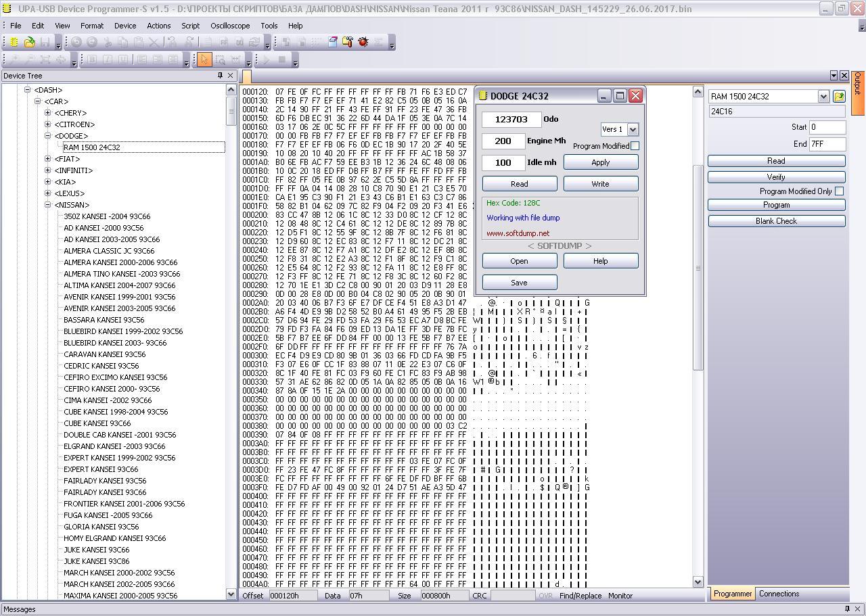Click Find/Replace in the status bar
866x616 pixels.
coord(580,596)
